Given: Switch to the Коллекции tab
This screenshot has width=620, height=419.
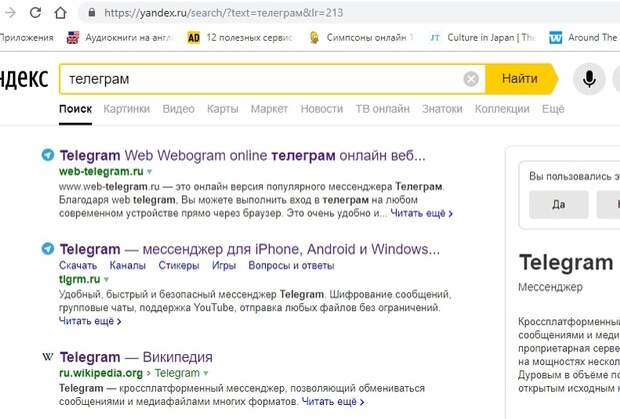Looking at the screenshot, I should coord(502,109).
